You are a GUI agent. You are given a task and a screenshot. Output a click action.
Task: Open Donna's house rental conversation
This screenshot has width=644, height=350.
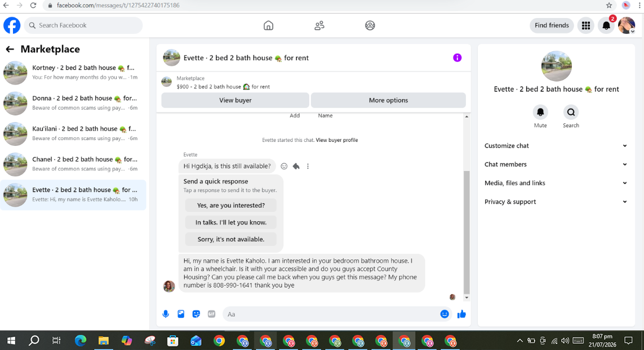point(73,103)
